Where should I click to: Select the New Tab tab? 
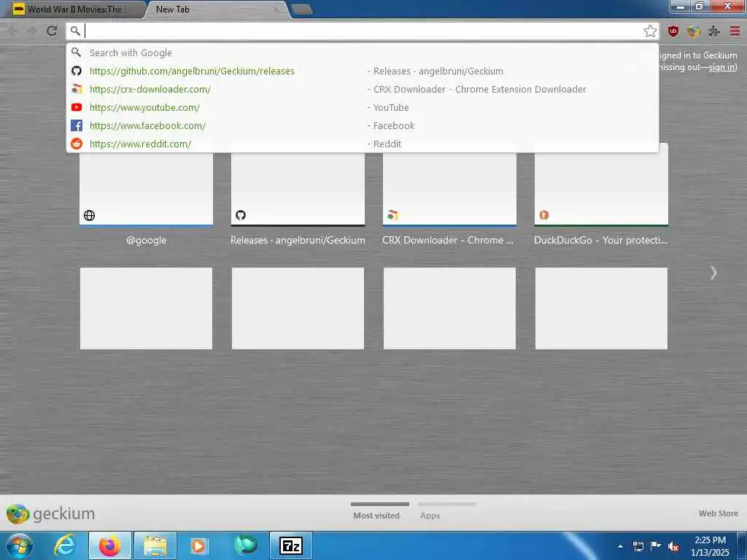[217, 9]
